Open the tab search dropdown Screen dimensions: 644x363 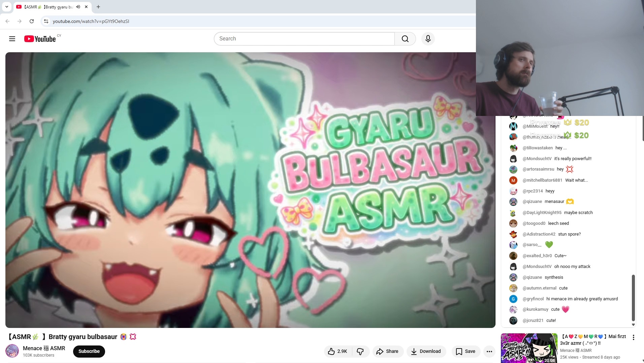(7, 7)
